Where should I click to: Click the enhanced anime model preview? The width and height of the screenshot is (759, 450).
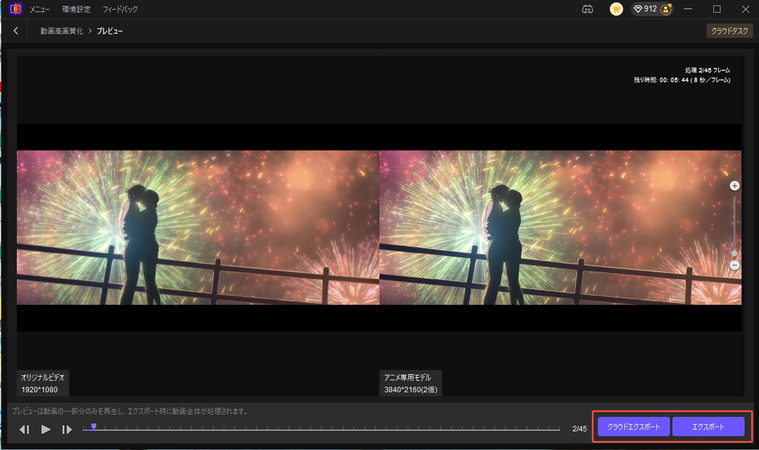pos(561,227)
